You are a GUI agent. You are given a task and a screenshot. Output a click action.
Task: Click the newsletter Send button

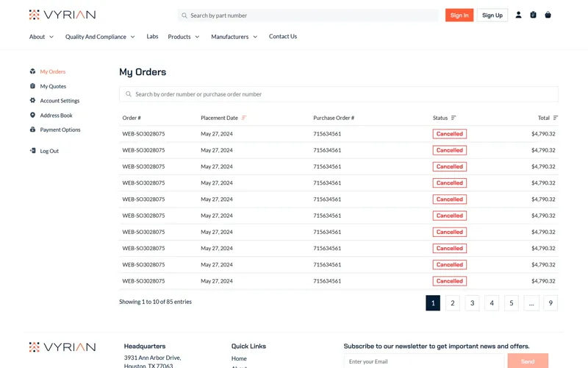tap(528, 361)
